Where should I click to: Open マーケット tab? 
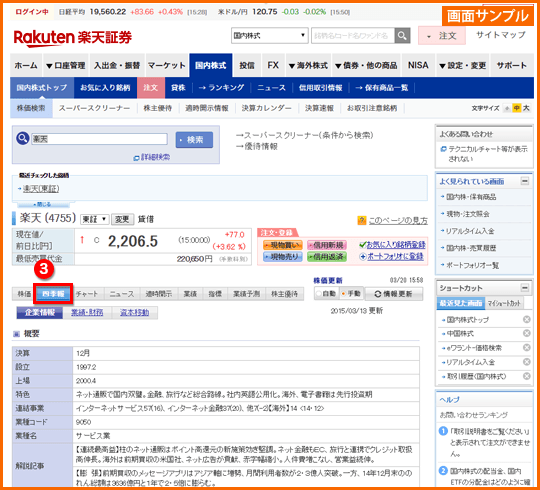click(167, 65)
